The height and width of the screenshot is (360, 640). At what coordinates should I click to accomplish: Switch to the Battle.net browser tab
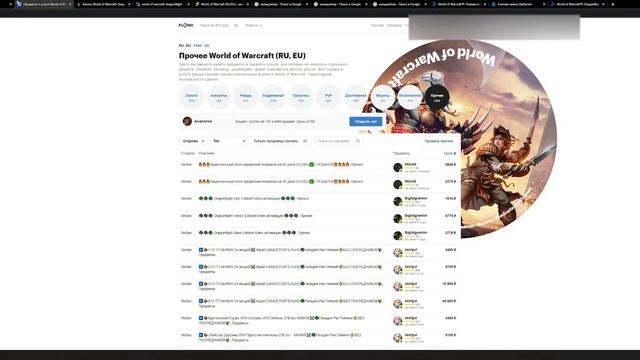coord(518,4)
